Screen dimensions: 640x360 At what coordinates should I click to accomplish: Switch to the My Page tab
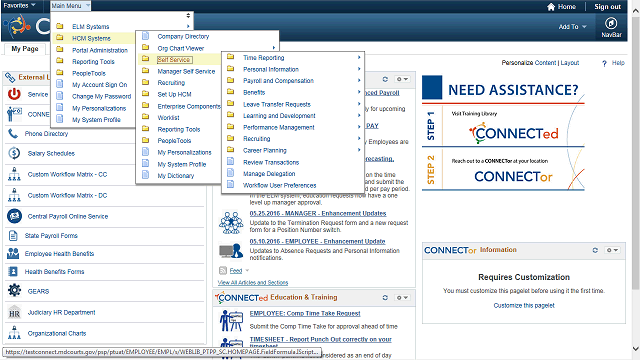pos(25,49)
